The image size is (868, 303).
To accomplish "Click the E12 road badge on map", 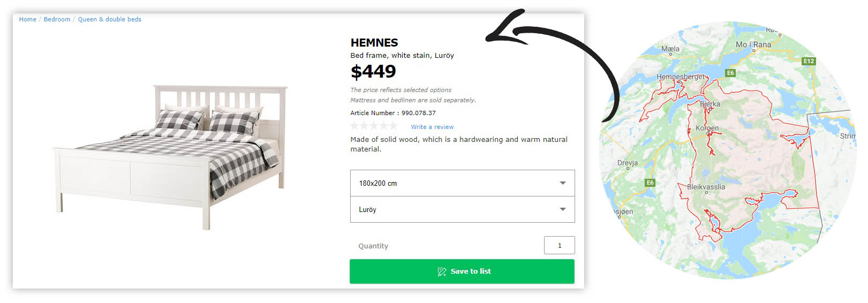I will [808, 61].
